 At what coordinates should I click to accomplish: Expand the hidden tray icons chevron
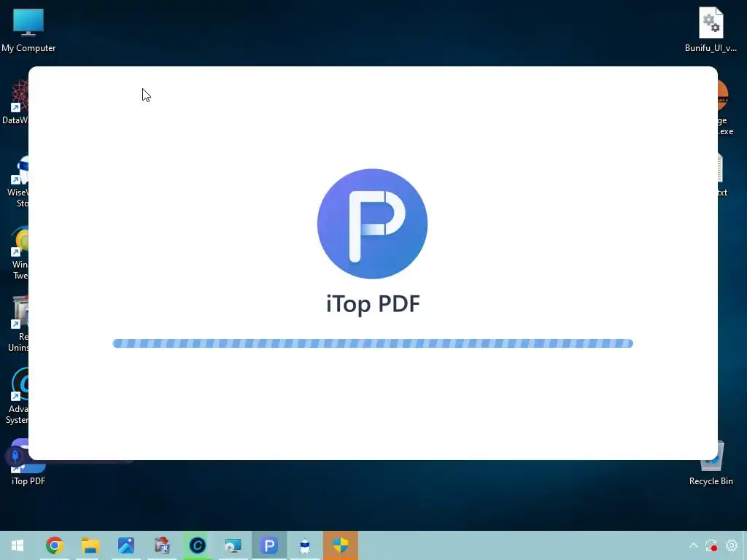[x=694, y=545]
